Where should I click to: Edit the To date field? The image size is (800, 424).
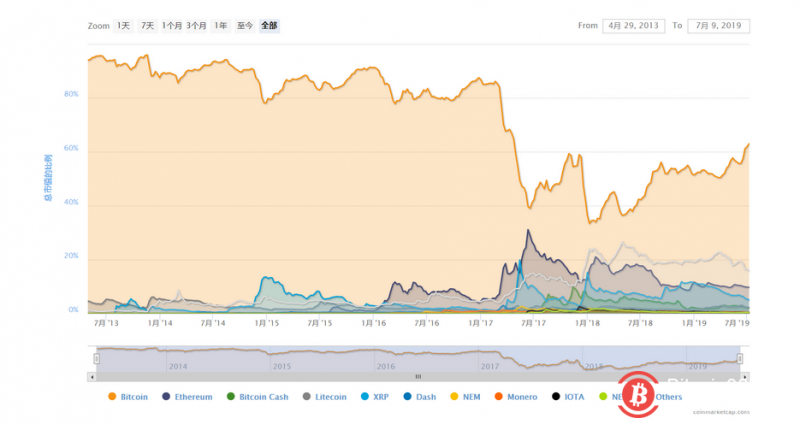click(718, 26)
